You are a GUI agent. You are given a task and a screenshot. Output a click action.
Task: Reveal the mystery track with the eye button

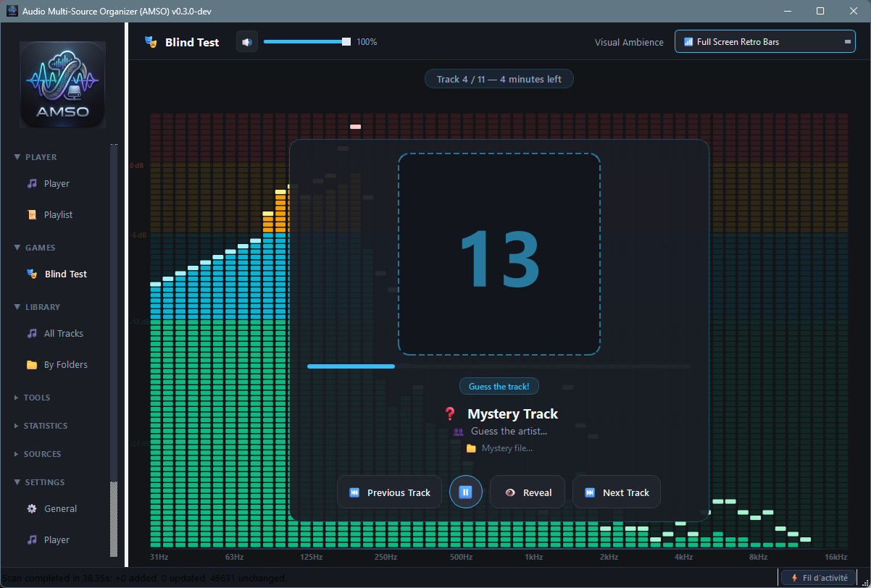(x=528, y=492)
